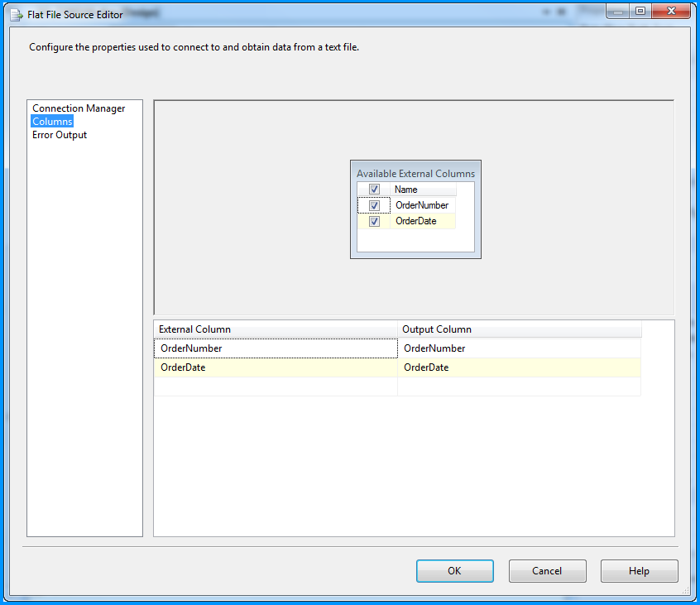Open the Connection Manager page
This screenshot has width=700, height=605.
pyautogui.click(x=79, y=108)
